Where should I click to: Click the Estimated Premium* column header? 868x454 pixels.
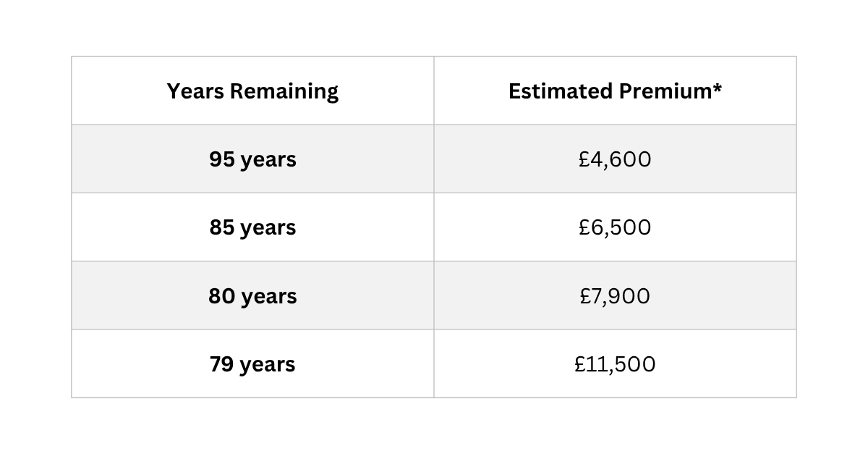click(615, 91)
